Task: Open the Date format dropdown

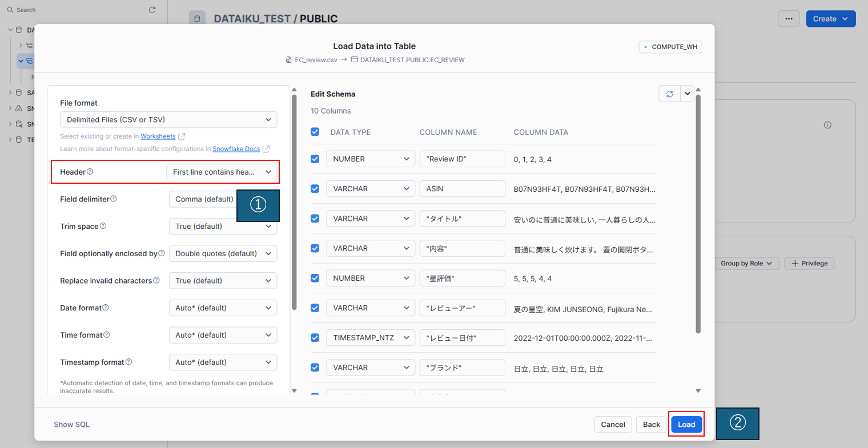Action: (223, 308)
